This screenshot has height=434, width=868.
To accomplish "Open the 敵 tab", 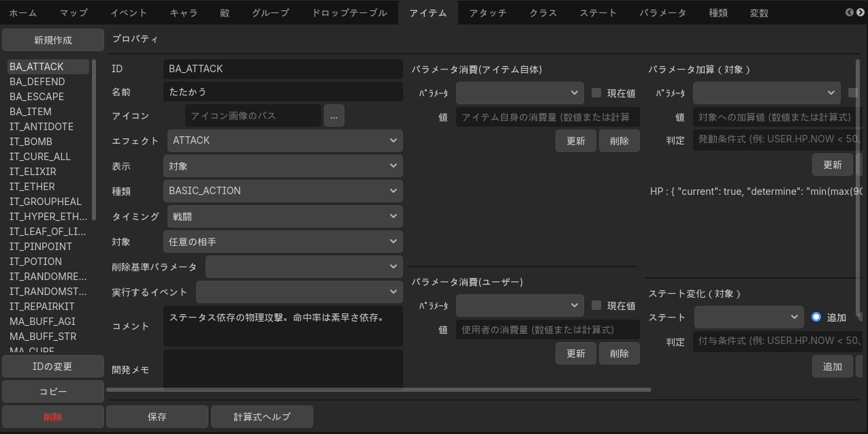I will click(x=225, y=12).
